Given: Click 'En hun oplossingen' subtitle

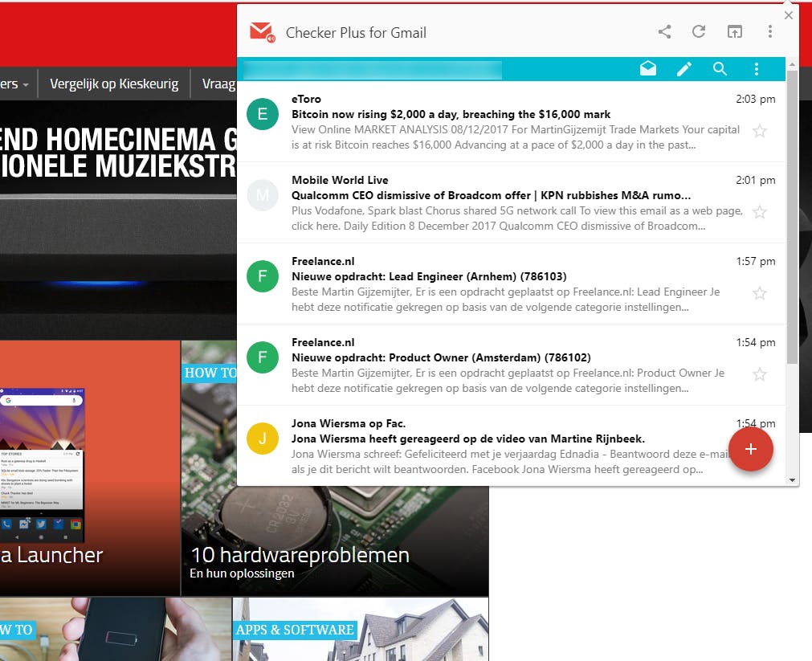Looking at the screenshot, I should (x=242, y=573).
